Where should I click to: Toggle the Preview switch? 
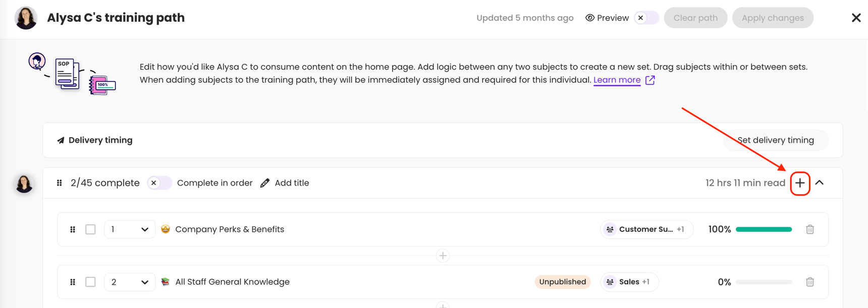click(x=646, y=18)
